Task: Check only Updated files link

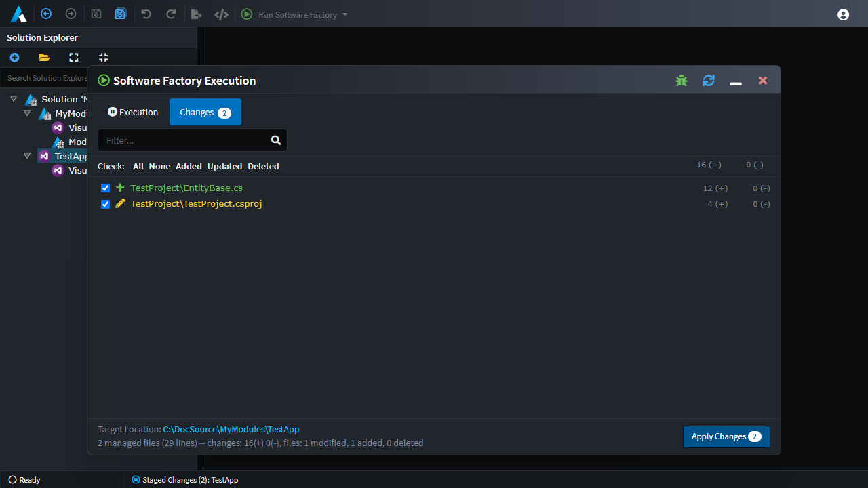Action: pos(224,166)
